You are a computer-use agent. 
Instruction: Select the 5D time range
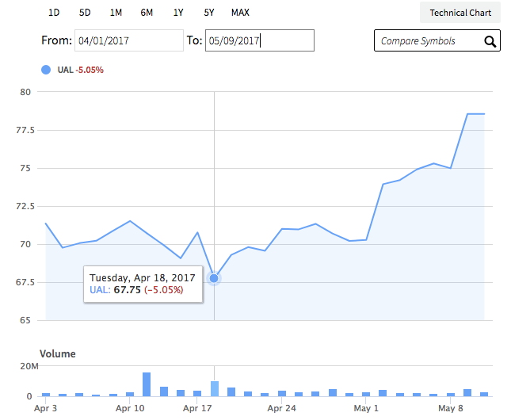pos(85,13)
